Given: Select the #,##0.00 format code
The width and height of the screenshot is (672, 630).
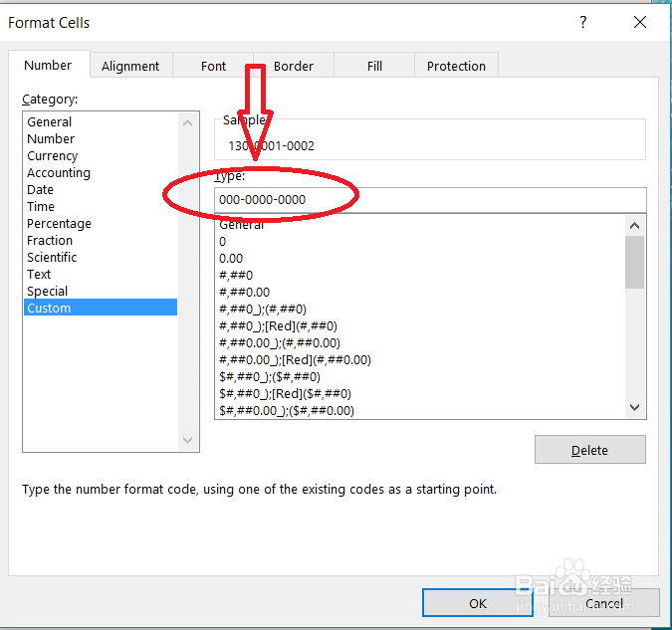Looking at the screenshot, I should click(244, 292).
